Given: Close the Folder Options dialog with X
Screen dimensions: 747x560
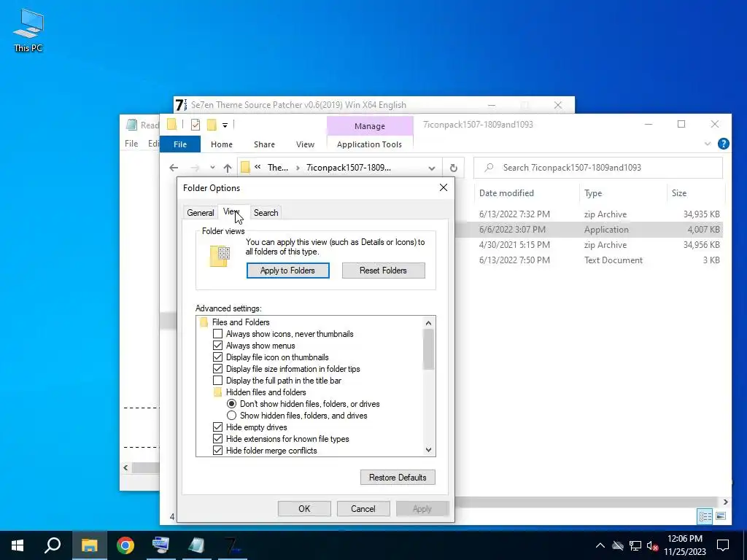Looking at the screenshot, I should [443, 187].
